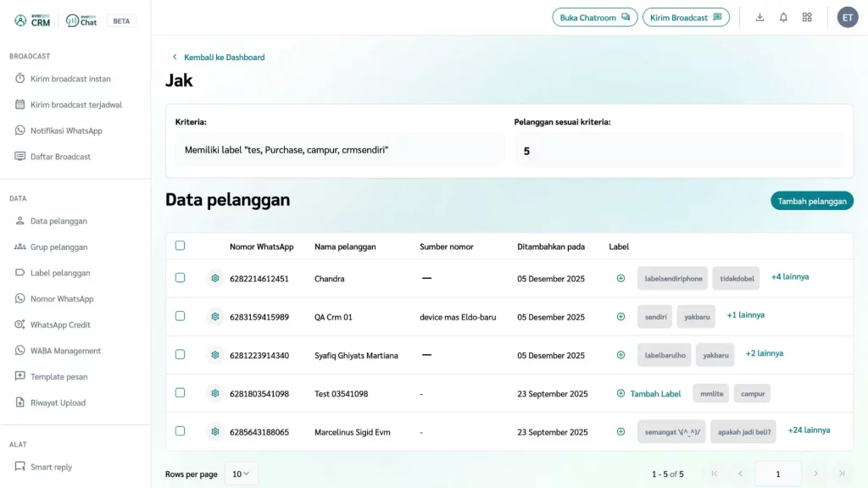Check the Test 03541098 row checkbox
Viewport: 868px width, 488px height.
180,393
